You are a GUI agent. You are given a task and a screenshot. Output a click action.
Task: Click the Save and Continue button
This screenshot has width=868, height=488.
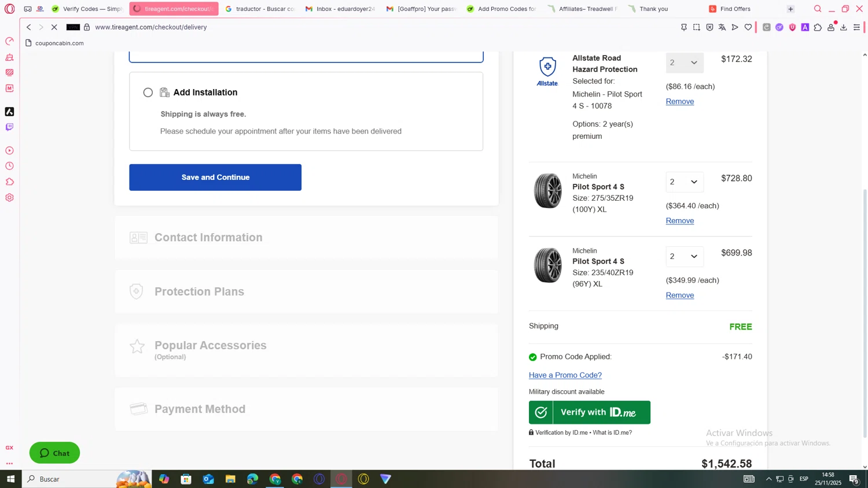[x=215, y=178]
